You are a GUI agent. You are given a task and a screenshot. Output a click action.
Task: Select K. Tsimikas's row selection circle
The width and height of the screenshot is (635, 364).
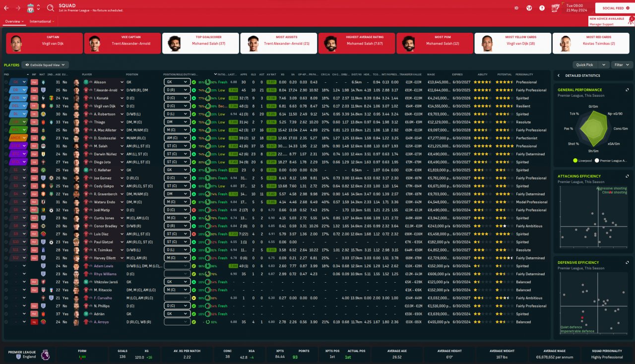click(x=6, y=250)
